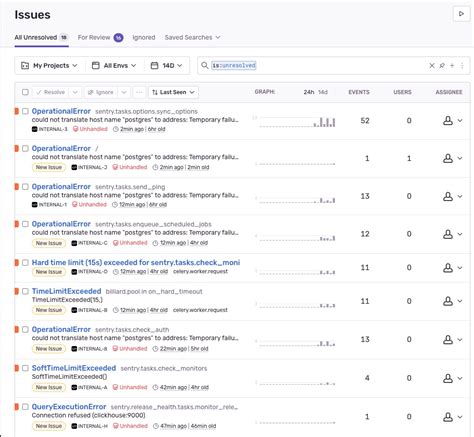Expand the Resolve options chevron
This screenshot has height=437, width=474.
[75, 92]
